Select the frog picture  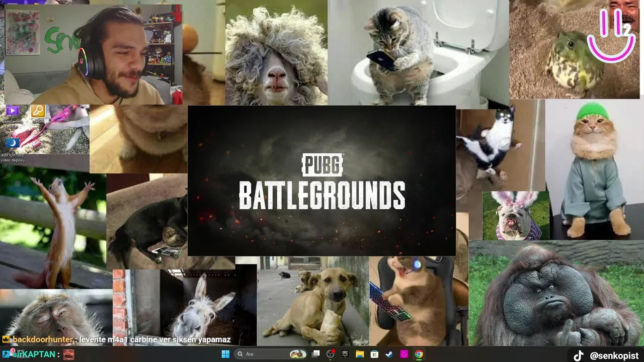[574, 49]
